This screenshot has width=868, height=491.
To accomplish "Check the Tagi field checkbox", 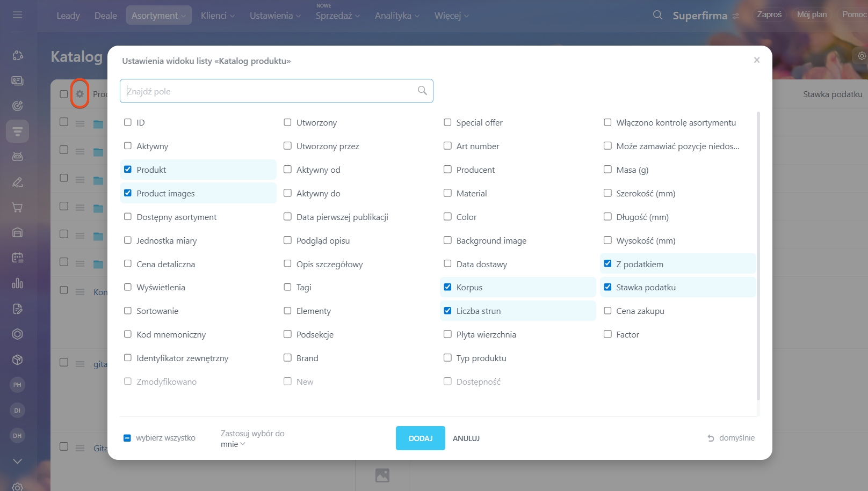I will pyautogui.click(x=287, y=287).
